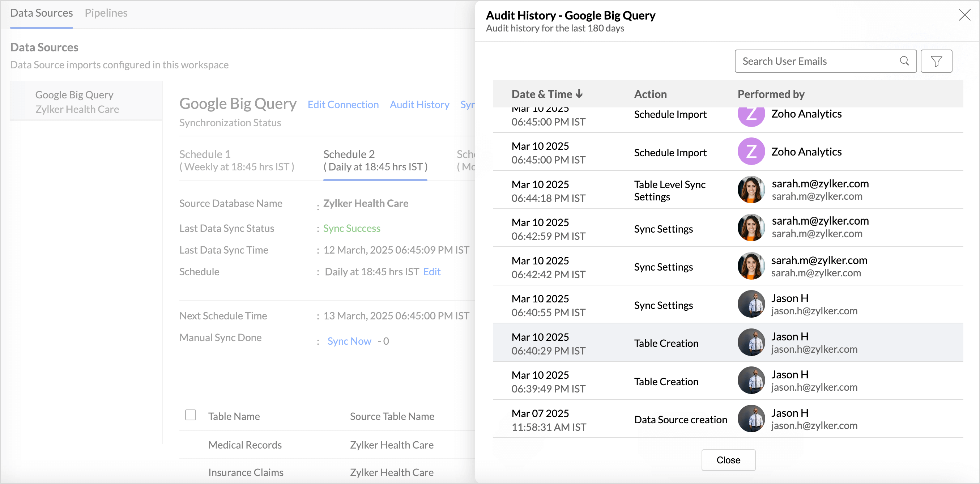
Task: Select Sync Settings entry at 06:42:42 PM
Action: pos(728,266)
